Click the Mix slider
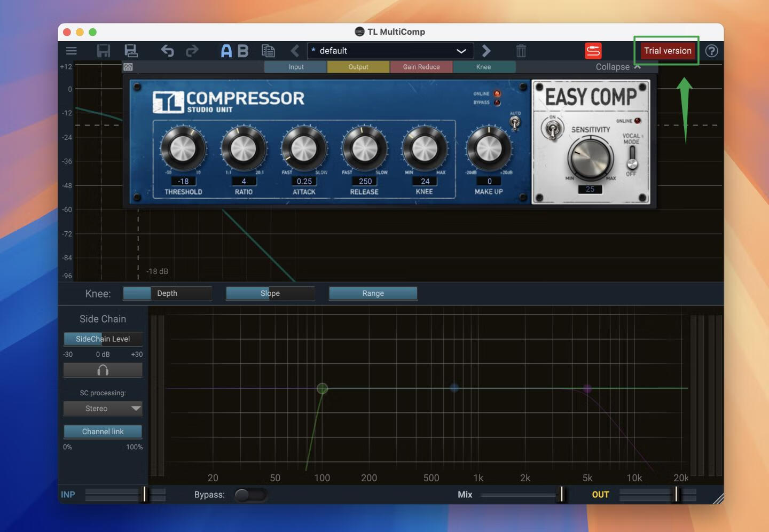 click(x=522, y=495)
